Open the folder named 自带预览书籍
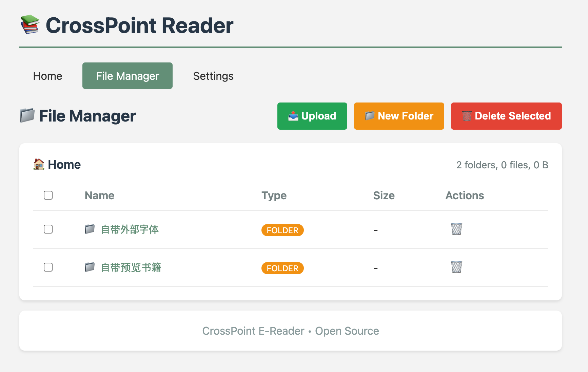Image resolution: width=588 pixels, height=372 pixels. tap(131, 267)
